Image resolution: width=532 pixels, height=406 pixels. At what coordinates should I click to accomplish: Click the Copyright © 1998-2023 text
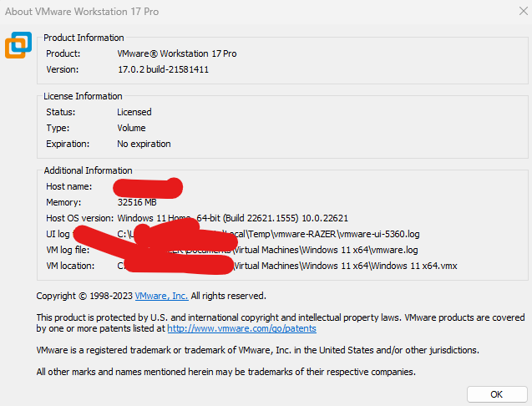pos(84,296)
